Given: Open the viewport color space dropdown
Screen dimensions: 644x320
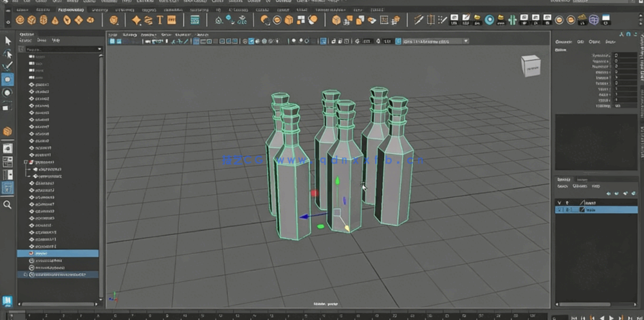Looking at the screenshot, I should pyautogui.click(x=466, y=41).
